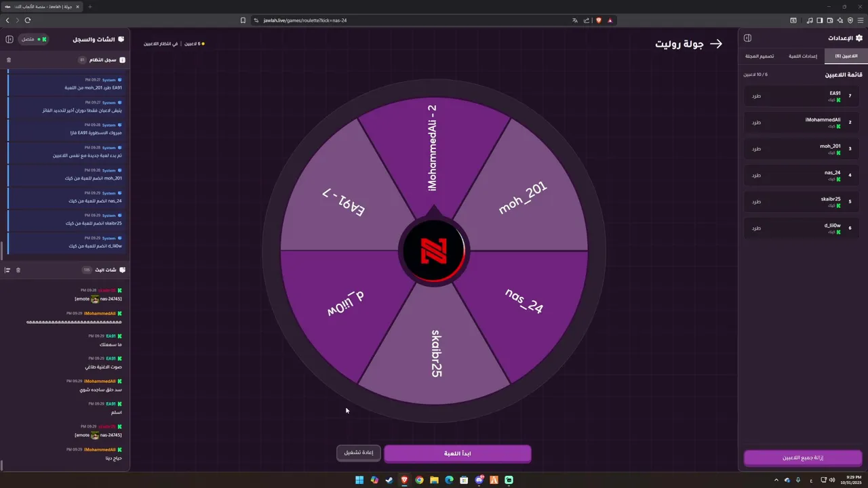This screenshot has height=488, width=868.
Task: Clear stream chat with its trash icon
Action: pos(18,270)
